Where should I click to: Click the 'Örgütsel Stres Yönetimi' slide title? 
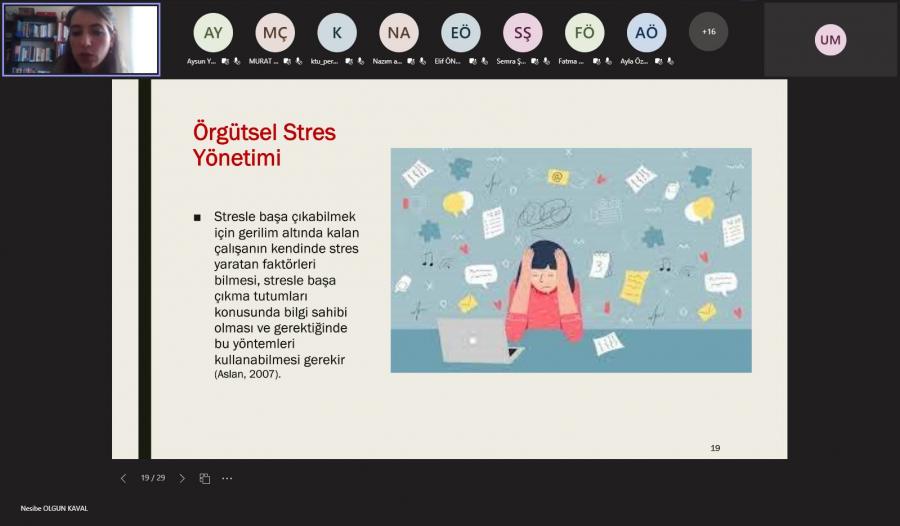pyautogui.click(x=264, y=145)
